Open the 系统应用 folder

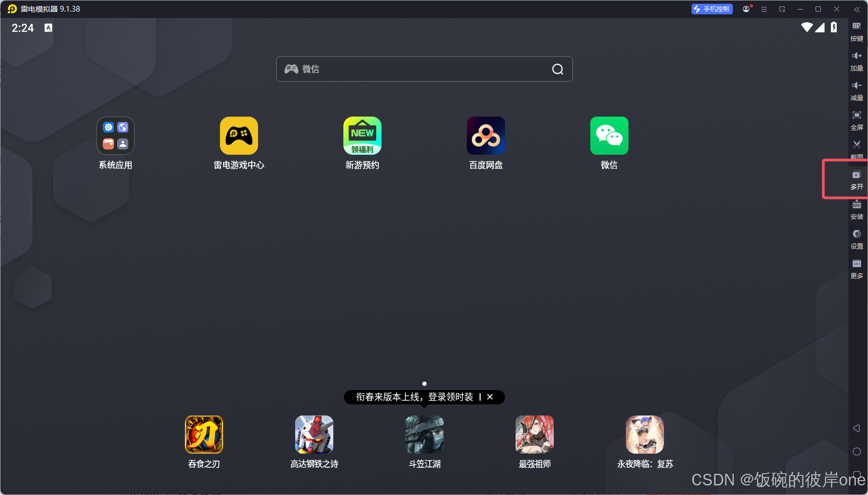116,136
